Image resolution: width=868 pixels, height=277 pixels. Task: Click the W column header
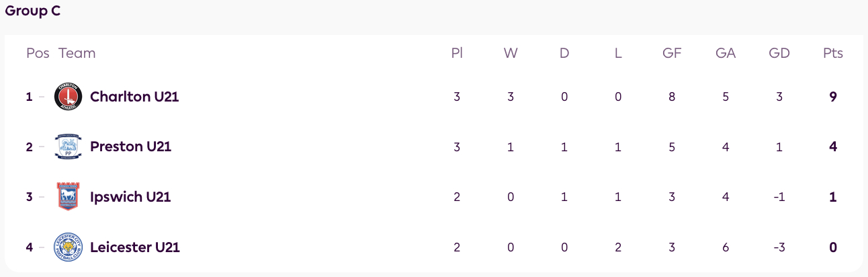pos(511,53)
